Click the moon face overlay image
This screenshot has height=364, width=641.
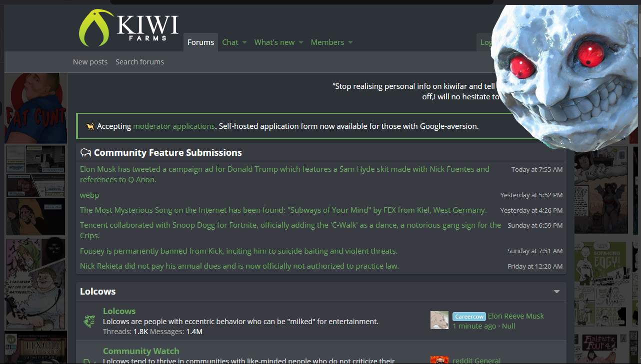565,77
